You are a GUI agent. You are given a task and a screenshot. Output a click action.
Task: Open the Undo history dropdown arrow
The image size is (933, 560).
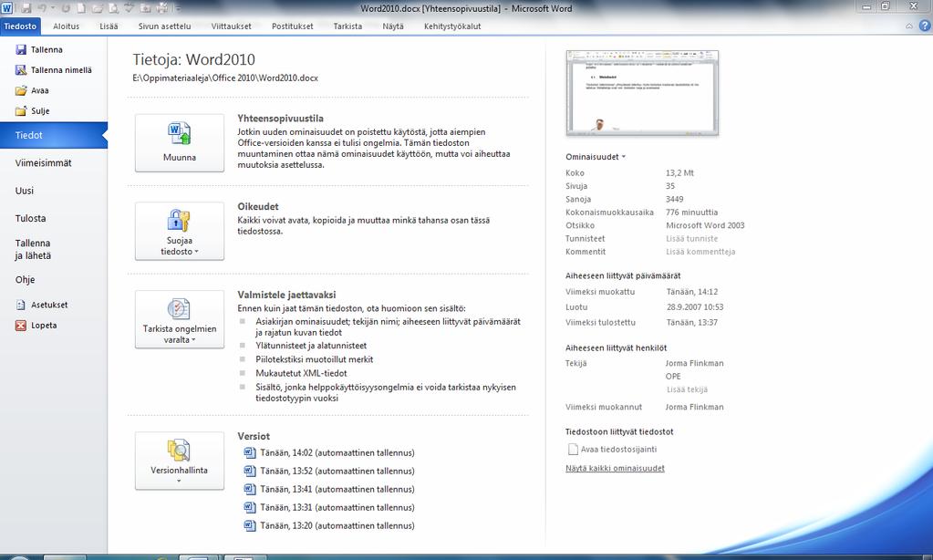click(52, 8)
